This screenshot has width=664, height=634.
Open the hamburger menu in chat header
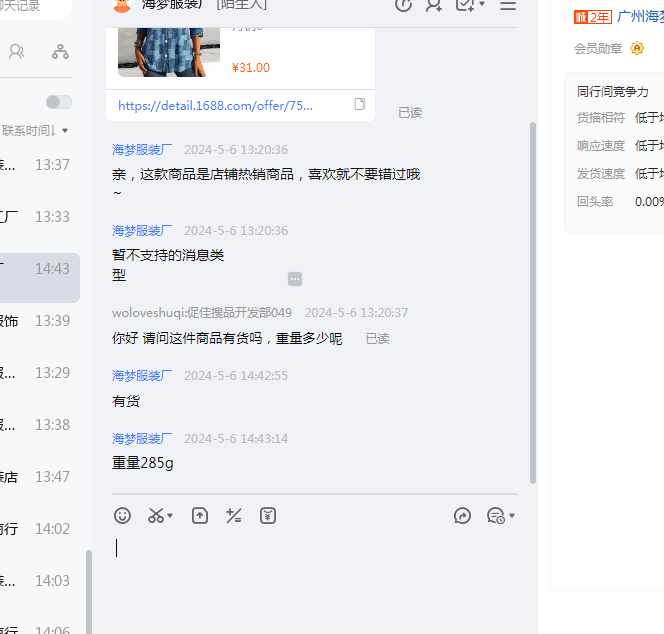[x=508, y=5]
